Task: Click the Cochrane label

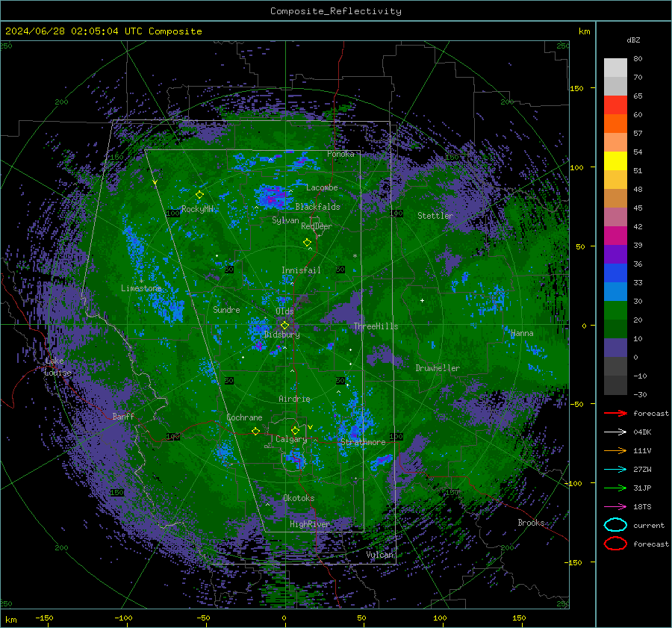Action: 244,417
